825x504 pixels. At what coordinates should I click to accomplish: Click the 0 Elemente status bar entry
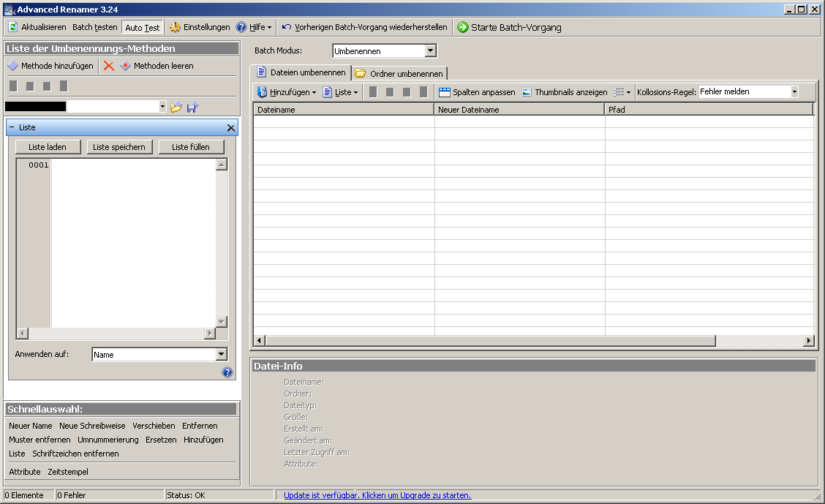[x=29, y=495]
